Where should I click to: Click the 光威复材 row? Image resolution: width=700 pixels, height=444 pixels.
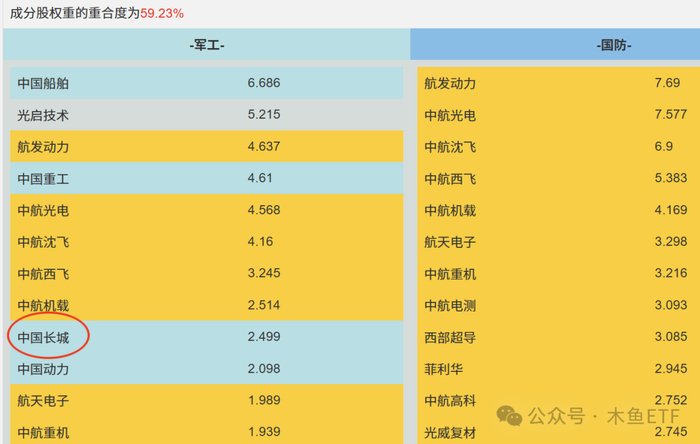pos(450,432)
